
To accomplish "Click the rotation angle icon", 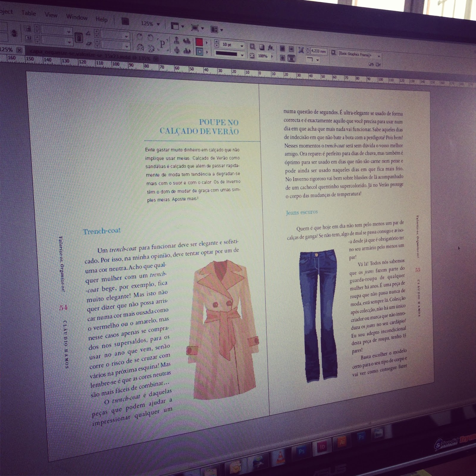I will click(88, 33).
